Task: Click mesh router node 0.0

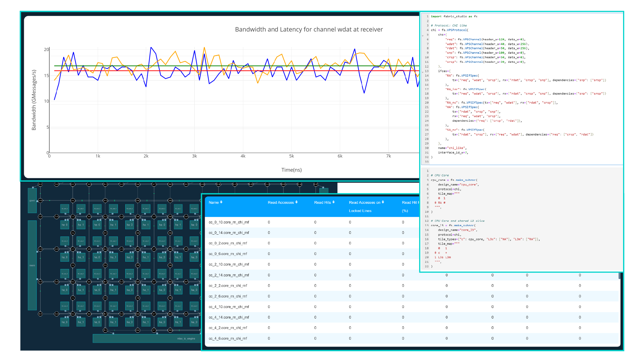Action: [x=40, y=184]
